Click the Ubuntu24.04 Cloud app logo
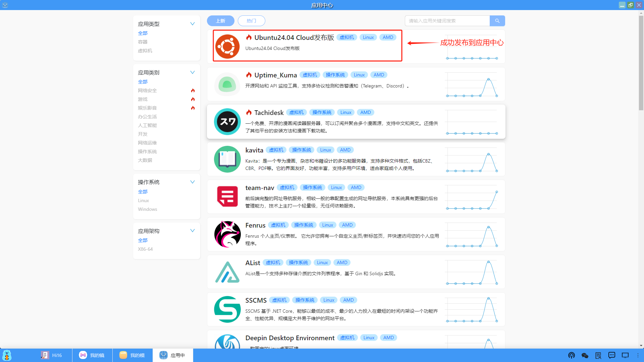 [227, 47]
